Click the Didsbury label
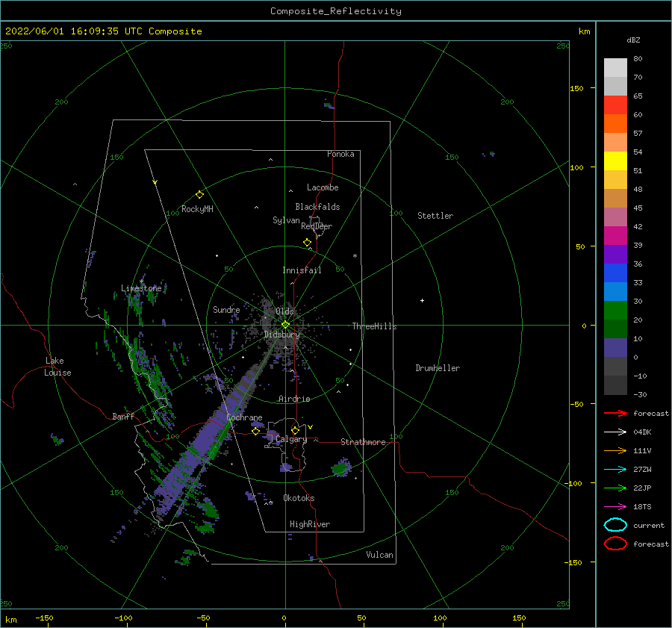 click(281, 335)
